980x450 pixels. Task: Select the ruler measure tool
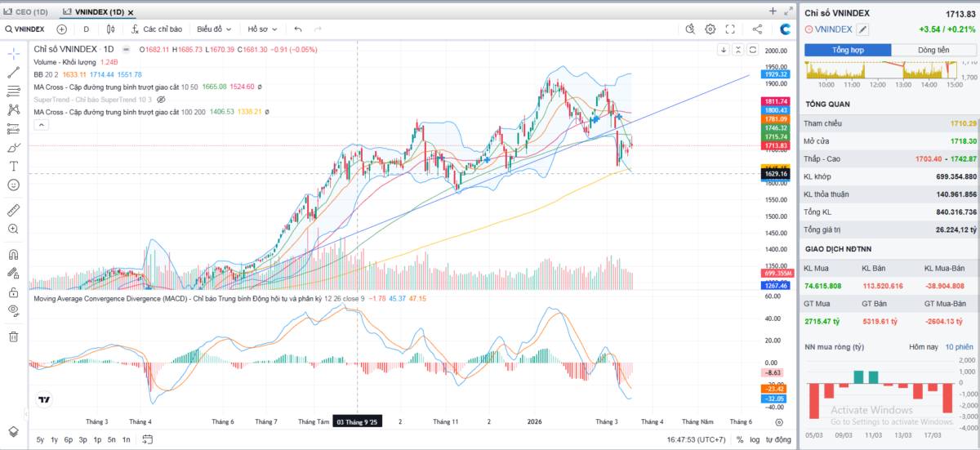[x=13, y=210]
